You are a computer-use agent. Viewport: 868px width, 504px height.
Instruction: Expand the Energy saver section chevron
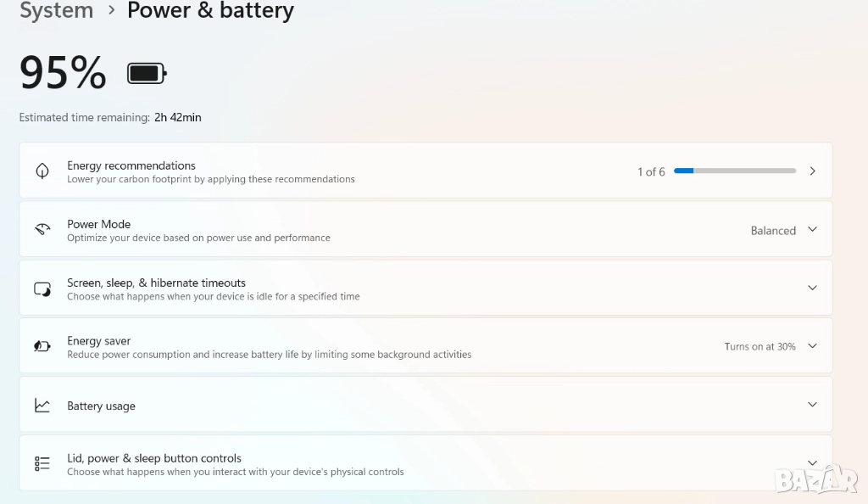[x=812, y=346]
